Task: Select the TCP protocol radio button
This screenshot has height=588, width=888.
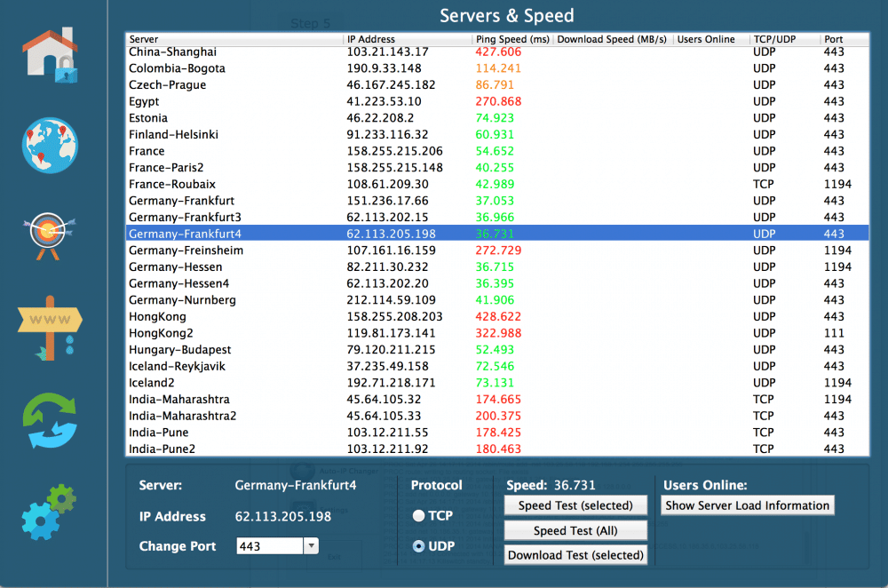Action: click(417, 514)
